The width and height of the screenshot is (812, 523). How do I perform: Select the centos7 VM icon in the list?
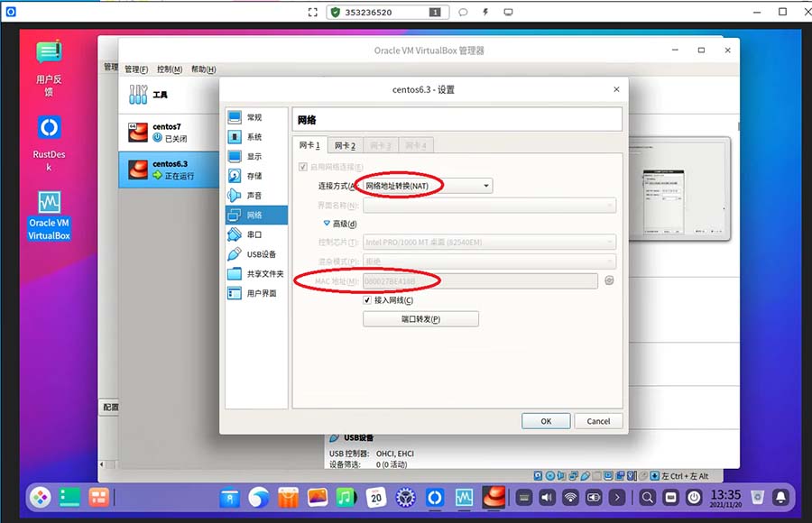pos(138,133)
